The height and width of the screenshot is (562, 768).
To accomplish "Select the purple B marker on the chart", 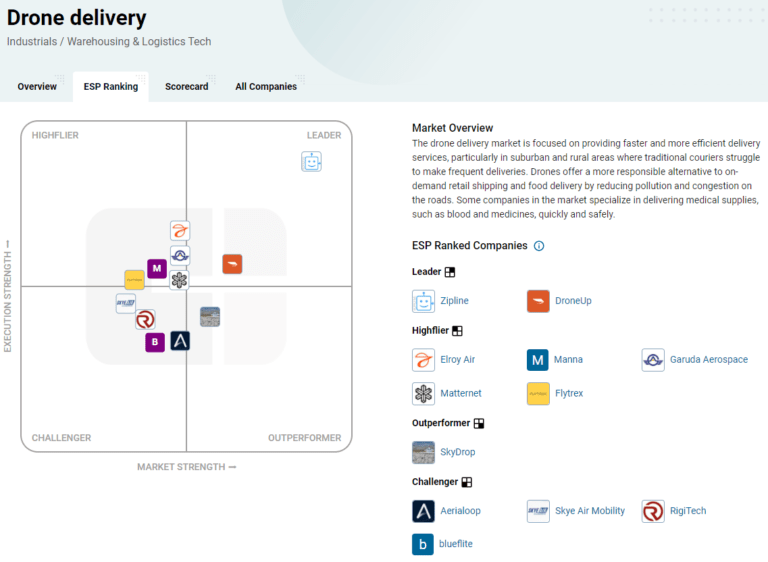I will tap(155, 342).
